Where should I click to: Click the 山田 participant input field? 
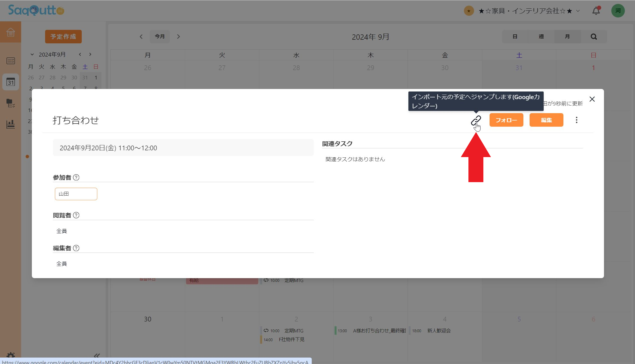[x=76, y=194]
